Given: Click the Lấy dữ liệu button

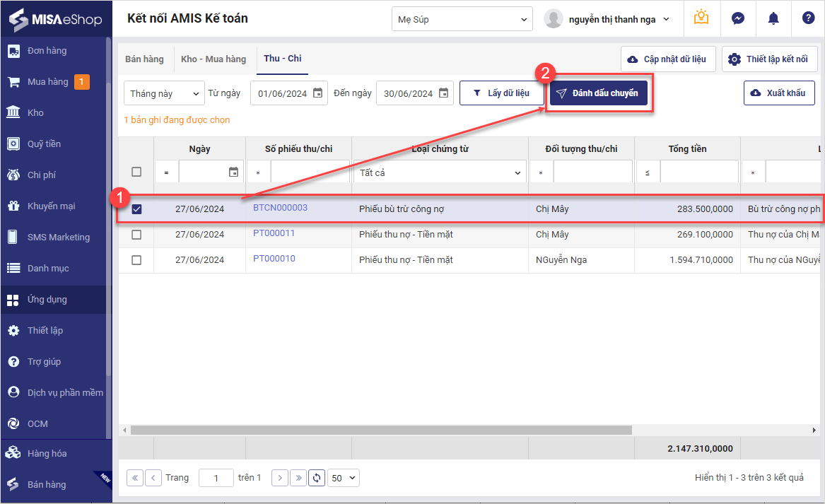Looking at the screenshot, I should point(501,93).
